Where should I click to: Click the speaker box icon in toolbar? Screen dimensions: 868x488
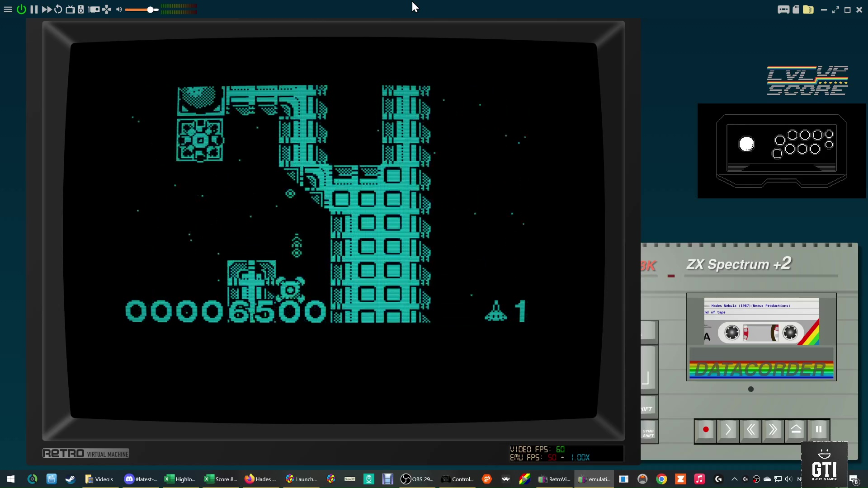click(x=81, y=9)
